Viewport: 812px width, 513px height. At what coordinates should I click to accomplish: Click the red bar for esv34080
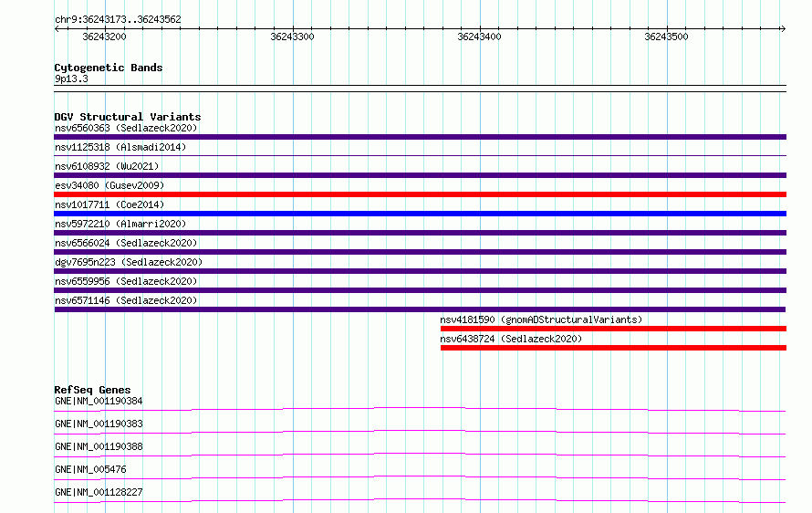tap(420, 194)
